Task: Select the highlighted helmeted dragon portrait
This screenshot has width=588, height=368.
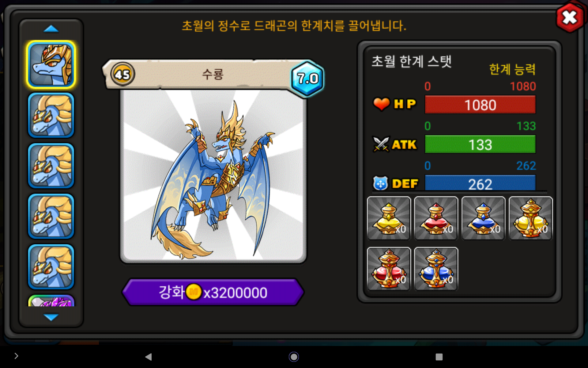Action: coord(51,65)
